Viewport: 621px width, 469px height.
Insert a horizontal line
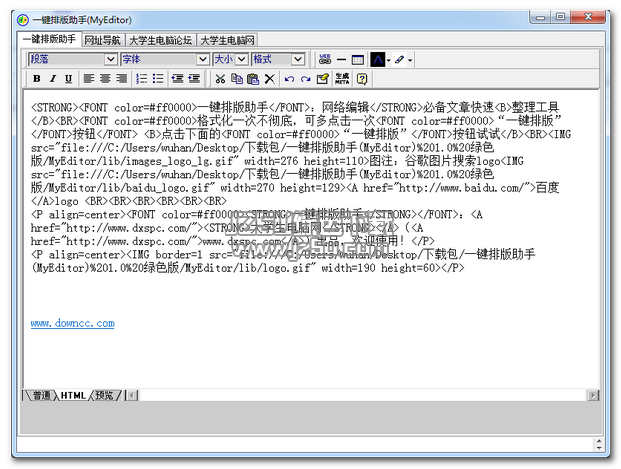tap(341, 60)
